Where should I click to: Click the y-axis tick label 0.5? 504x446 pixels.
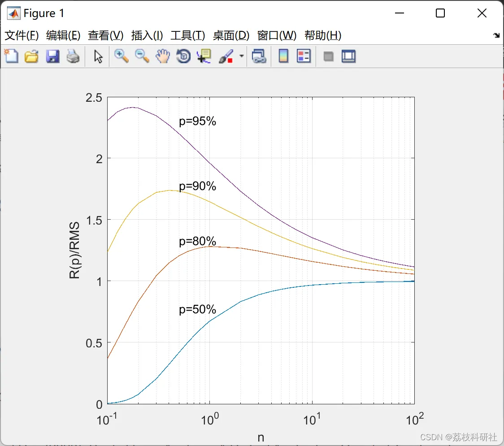coord(94,343)
